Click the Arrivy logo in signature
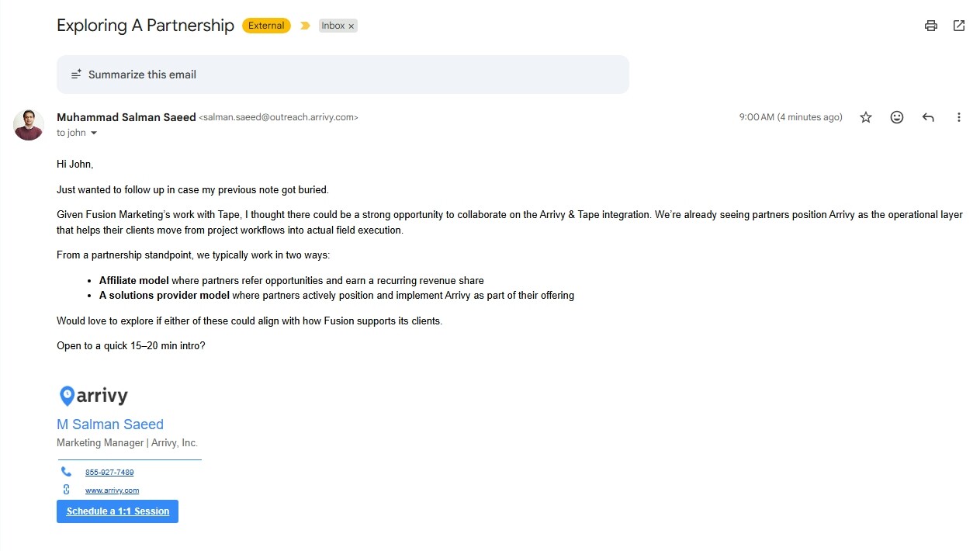The image size is (980, 551). pyautogui.click(x=93, y=396)
